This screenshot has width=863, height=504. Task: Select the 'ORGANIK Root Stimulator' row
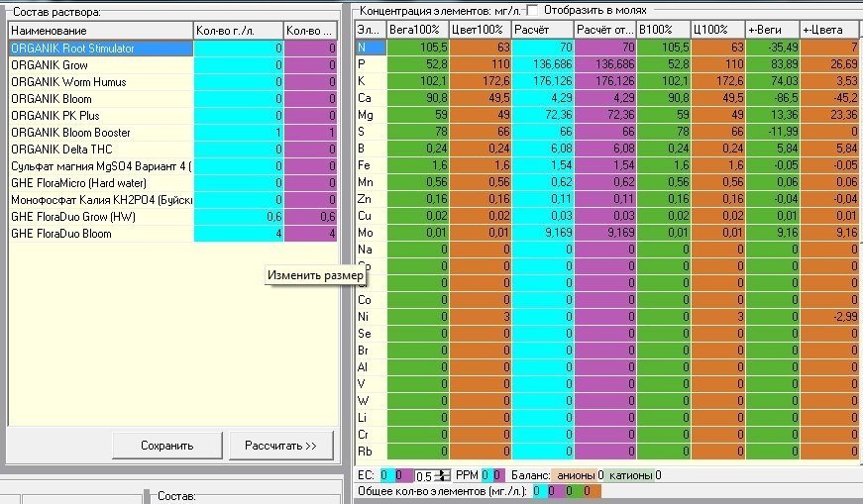101,49
